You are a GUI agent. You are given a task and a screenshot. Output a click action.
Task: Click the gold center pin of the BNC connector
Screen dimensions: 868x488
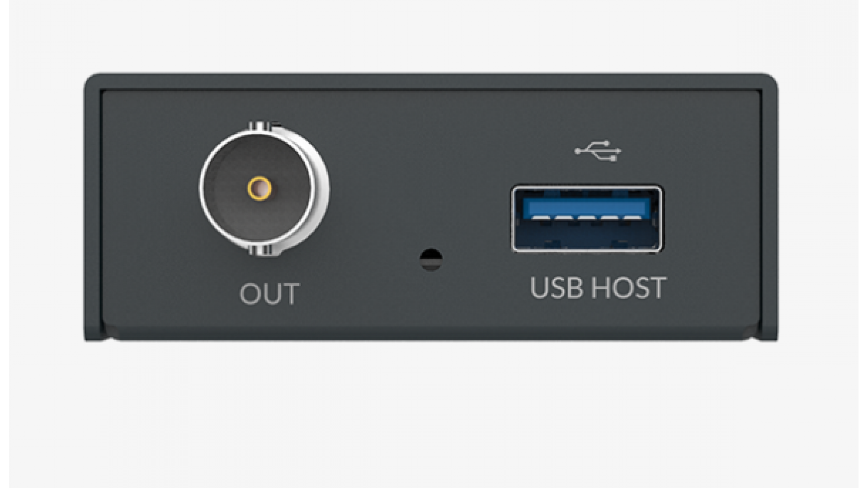(x=259, y=188)
